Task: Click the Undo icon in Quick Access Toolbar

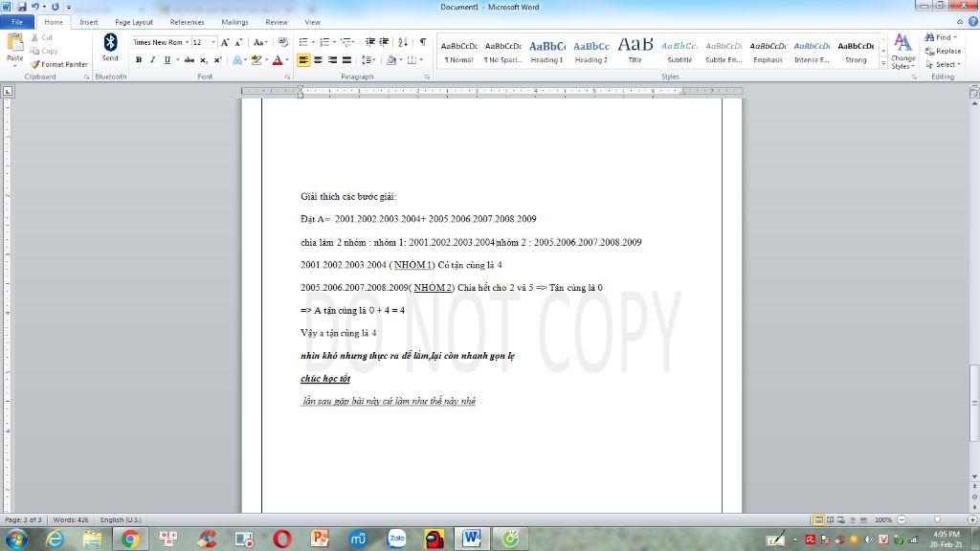Action: pyautogui.click(x=35, y=7)
